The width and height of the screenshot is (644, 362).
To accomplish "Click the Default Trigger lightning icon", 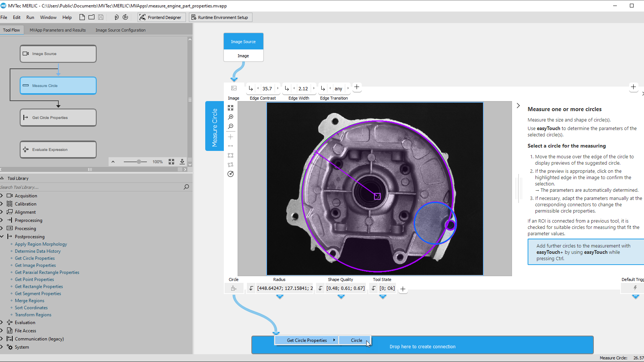I will coord(635,288).
